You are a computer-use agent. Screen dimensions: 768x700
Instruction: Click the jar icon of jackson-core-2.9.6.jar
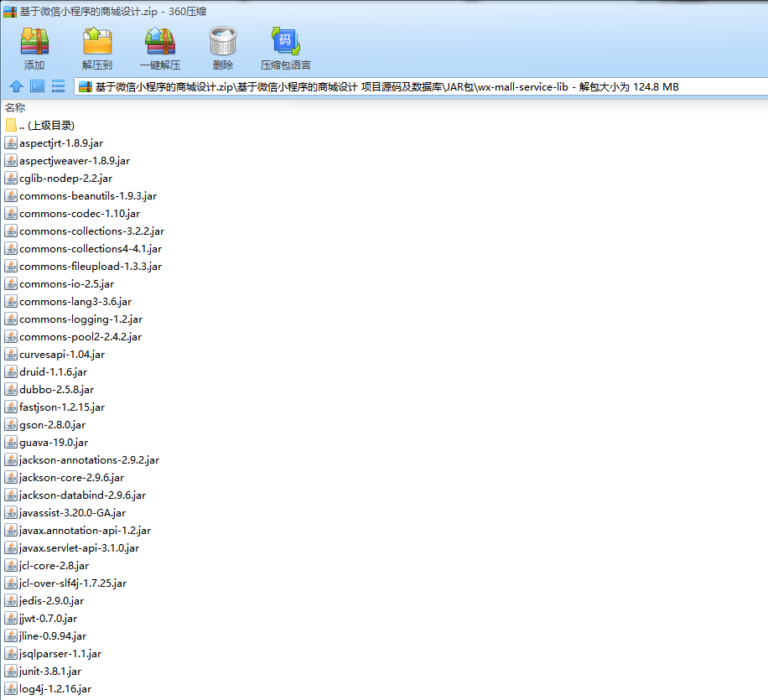click(x=11, y=478)
